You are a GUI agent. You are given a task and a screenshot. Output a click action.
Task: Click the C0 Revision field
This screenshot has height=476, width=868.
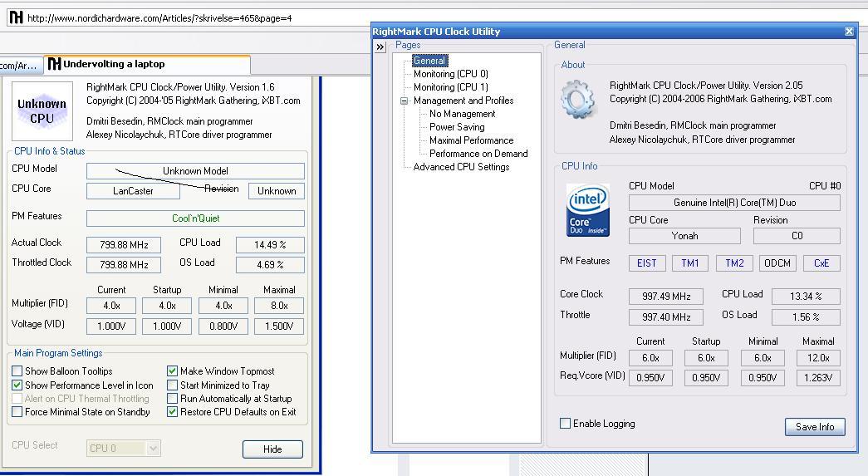[797, 236]
